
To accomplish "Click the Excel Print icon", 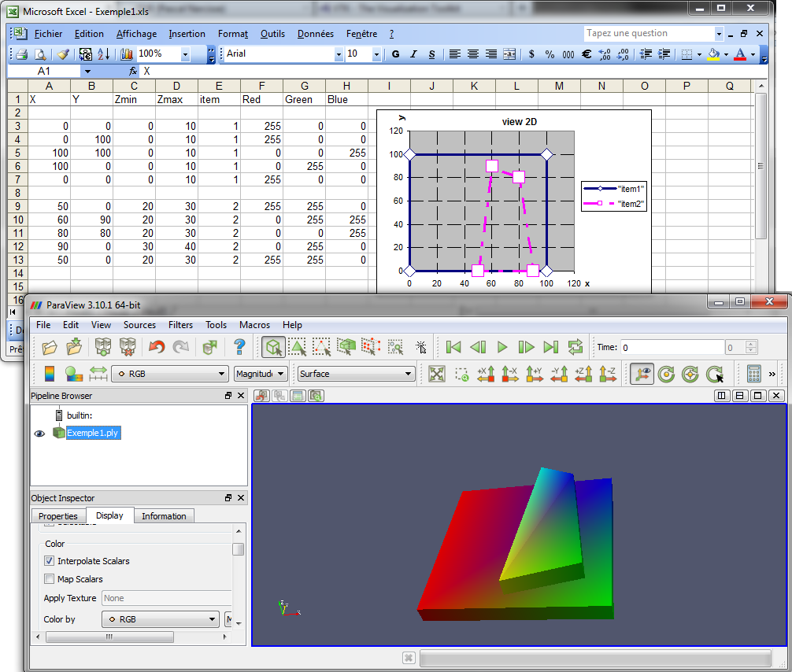I will coord(22,54).
